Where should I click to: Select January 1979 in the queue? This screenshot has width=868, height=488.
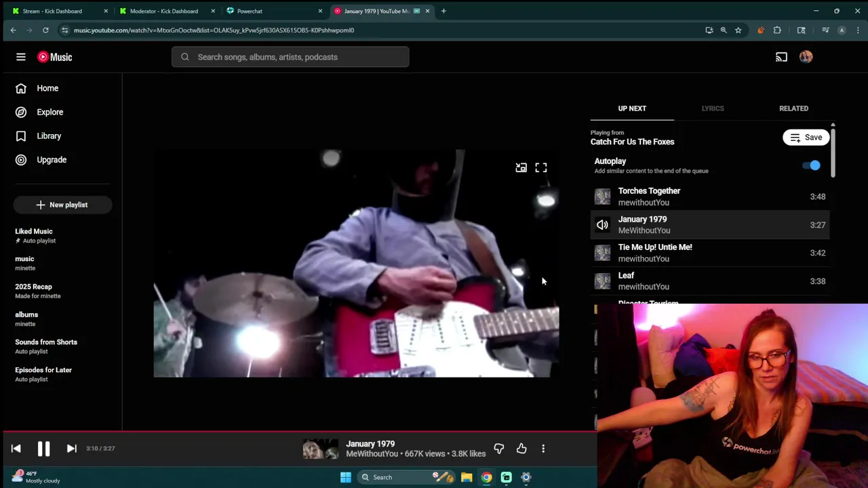(710, 224)
